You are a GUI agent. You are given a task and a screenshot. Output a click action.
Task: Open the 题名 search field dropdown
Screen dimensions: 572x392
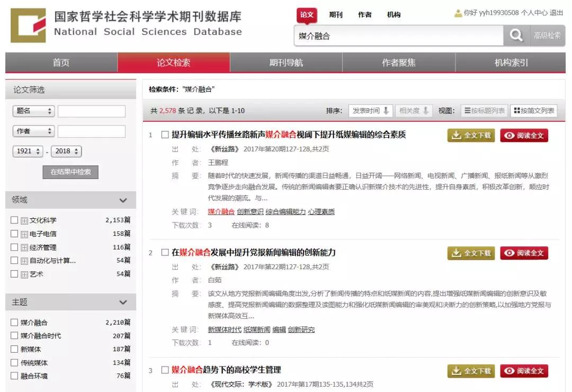tap(33, 111)
